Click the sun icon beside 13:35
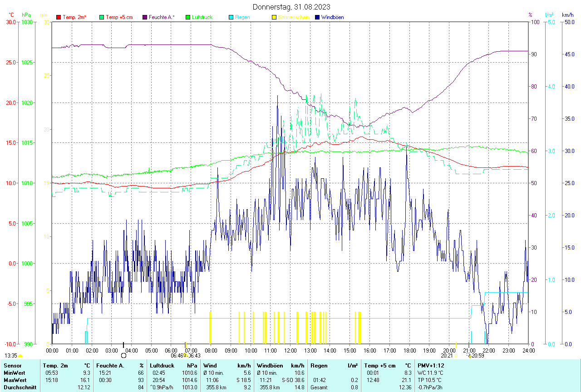Viewport: 581px width, 392px height. (x=20, y=356)
